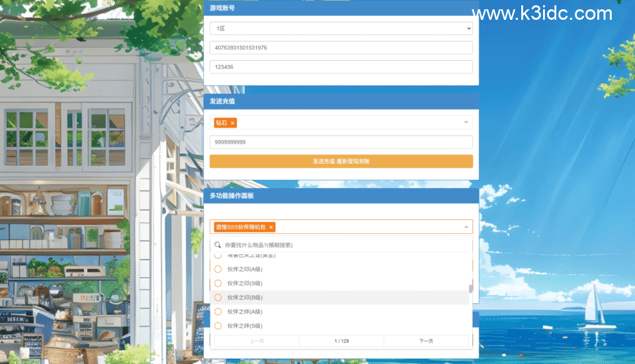Click the 多功能操作面板 panel header

pos(341,196)
